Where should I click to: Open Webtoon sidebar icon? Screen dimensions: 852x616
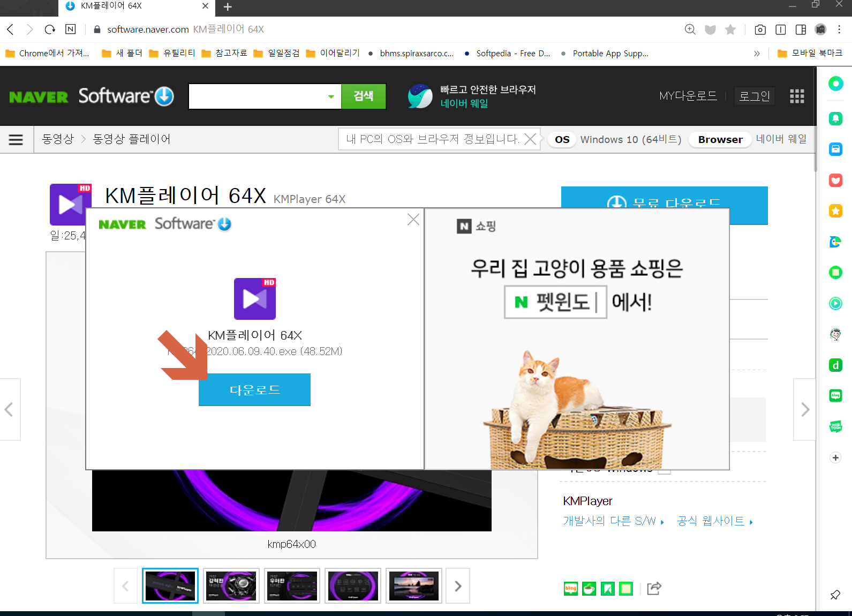pyautogui.click(x=835, y=426)
